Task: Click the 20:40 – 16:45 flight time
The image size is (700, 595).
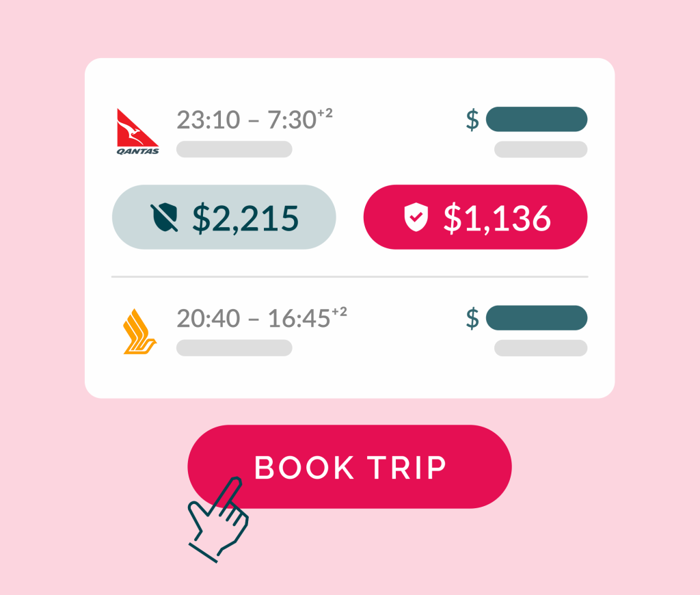Action: click(253, 319)
